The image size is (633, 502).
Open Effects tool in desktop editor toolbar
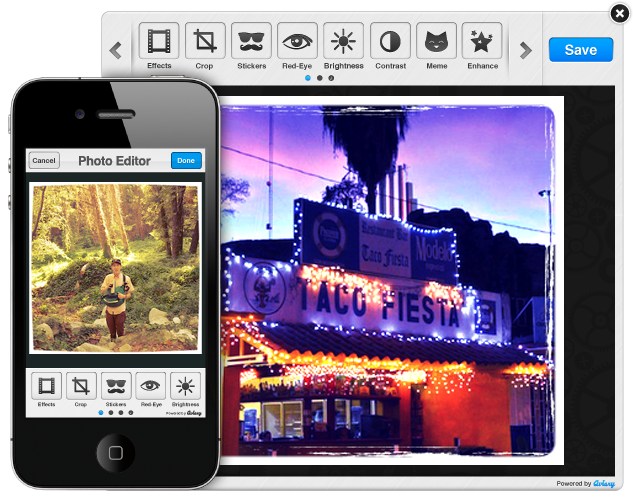coord(159,41)
